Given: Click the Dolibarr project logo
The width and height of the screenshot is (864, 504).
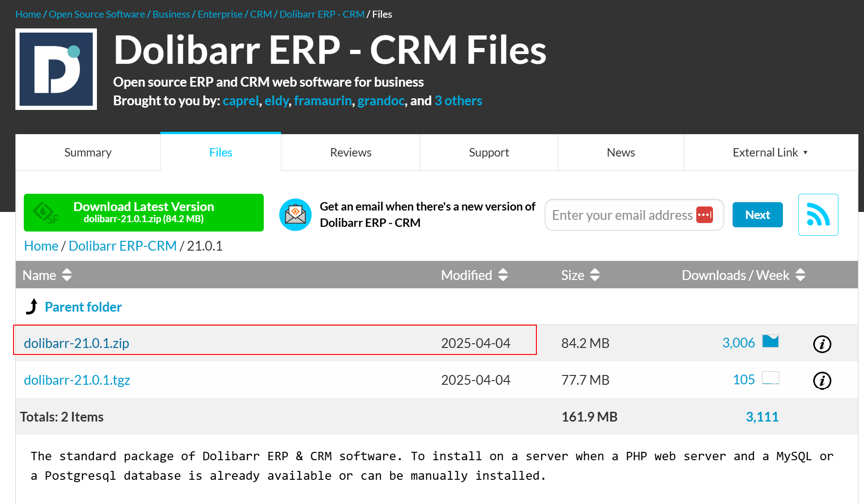Looking at the screenshot, I should click(56, 69).
